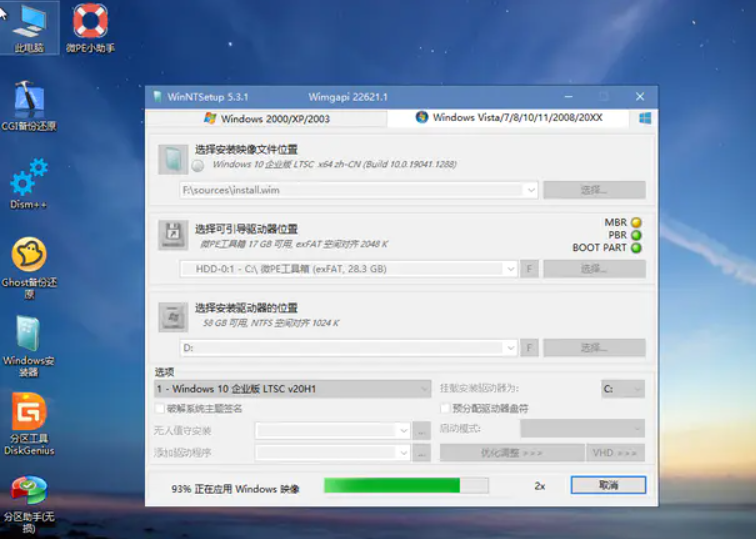This screenshot has width=756, height=539.
Task: Click the F button next to boot drive
Action: 529,269
